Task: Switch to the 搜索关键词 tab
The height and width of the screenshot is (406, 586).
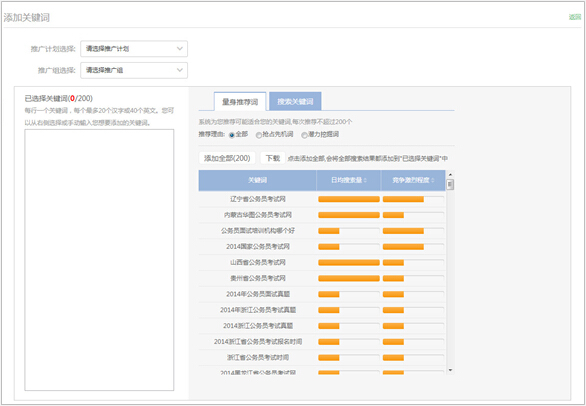Action: pos(295,102)
